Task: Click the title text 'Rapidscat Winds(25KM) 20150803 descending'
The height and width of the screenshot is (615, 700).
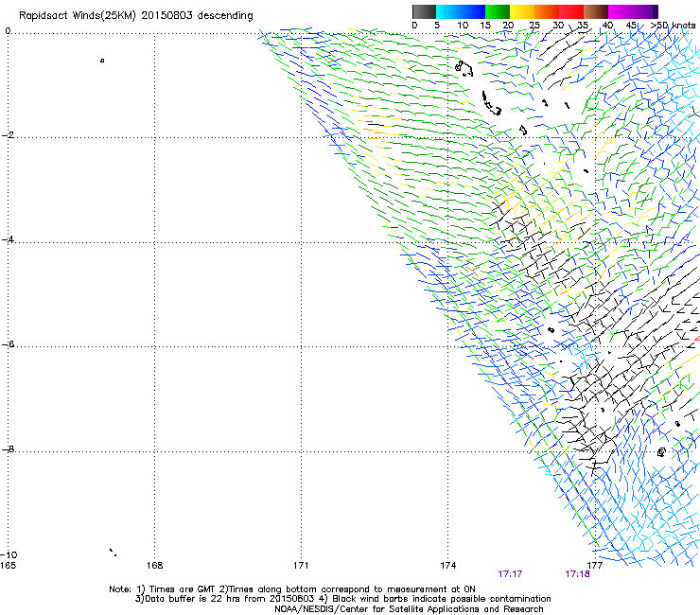Action: (135, 16)
